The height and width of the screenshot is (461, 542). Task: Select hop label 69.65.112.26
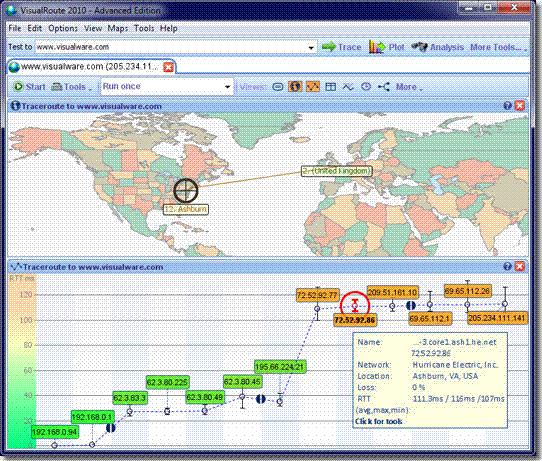point(467,291)
